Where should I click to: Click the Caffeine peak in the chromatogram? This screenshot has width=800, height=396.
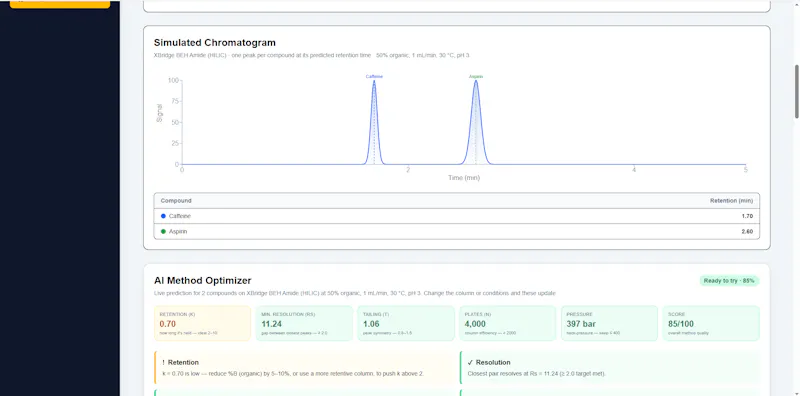[374, 122]
